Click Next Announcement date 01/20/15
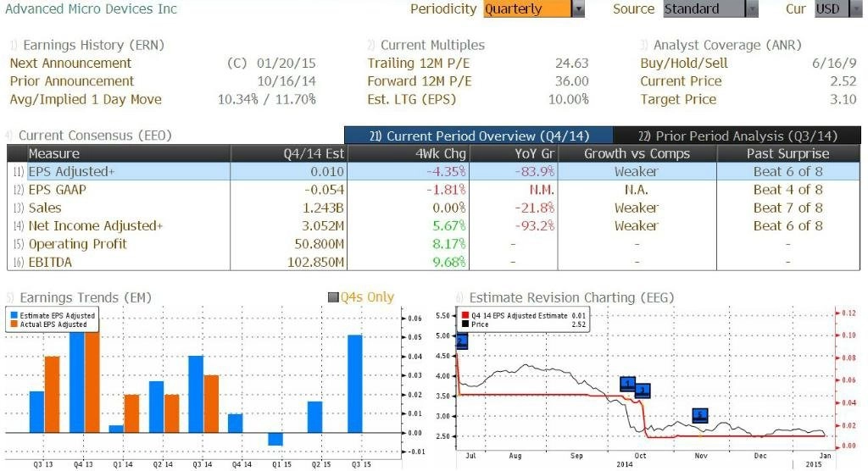Image resolution: width=868 pixels, height=471 pixels. (287, 63)
